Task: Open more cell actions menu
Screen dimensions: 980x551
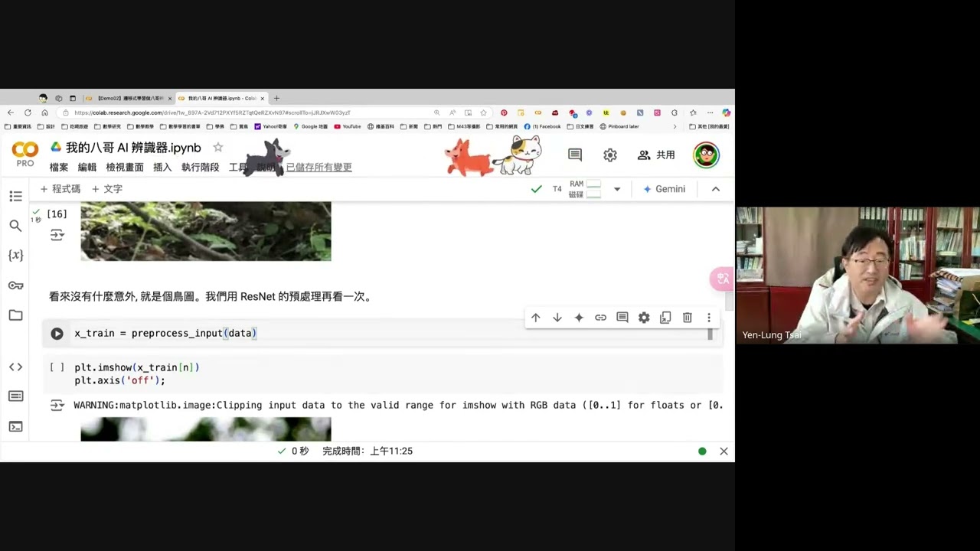Action: tap(709, 318)
